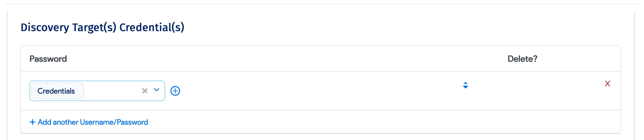Delete the credential row with red X

click(607, 84)
